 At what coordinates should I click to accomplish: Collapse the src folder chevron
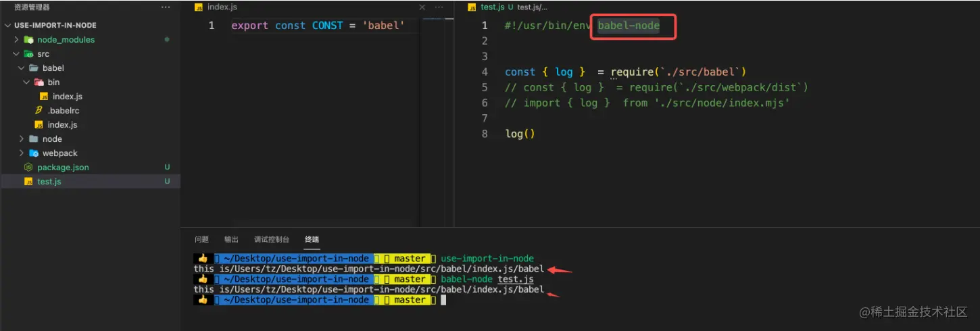pos(17,54)
